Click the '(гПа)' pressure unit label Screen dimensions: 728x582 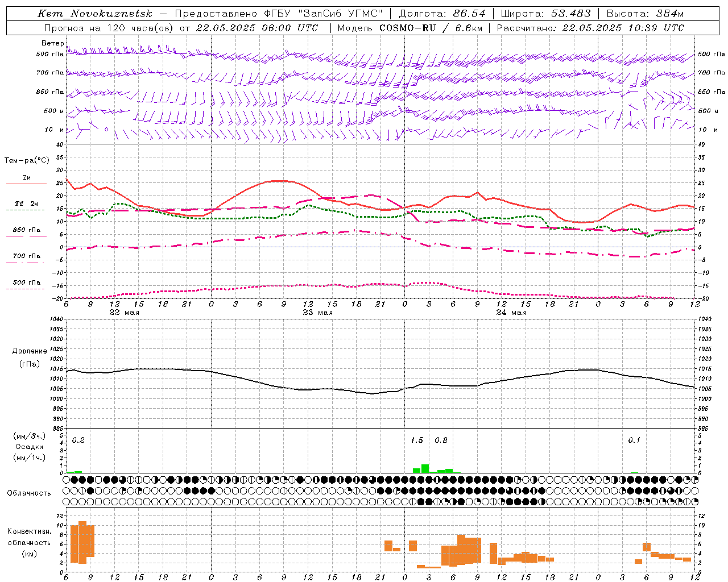coord(30,364)
